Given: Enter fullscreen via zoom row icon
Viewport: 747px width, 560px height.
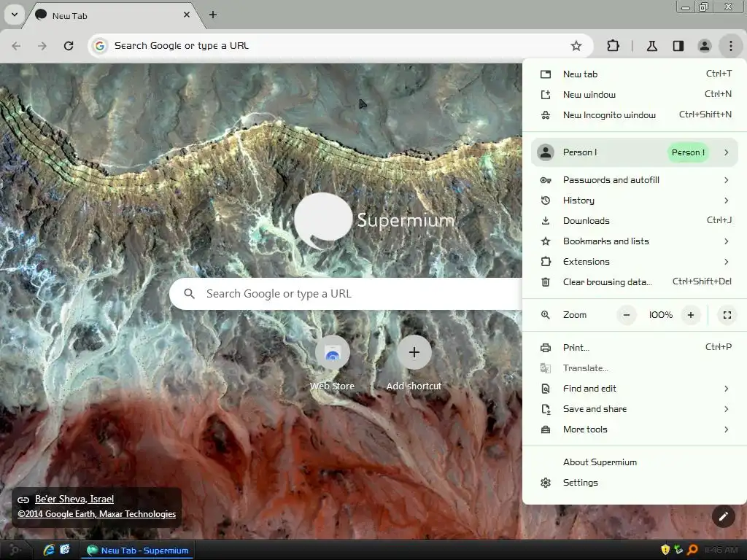Looking at the screenshot, I should coord(727,315).
